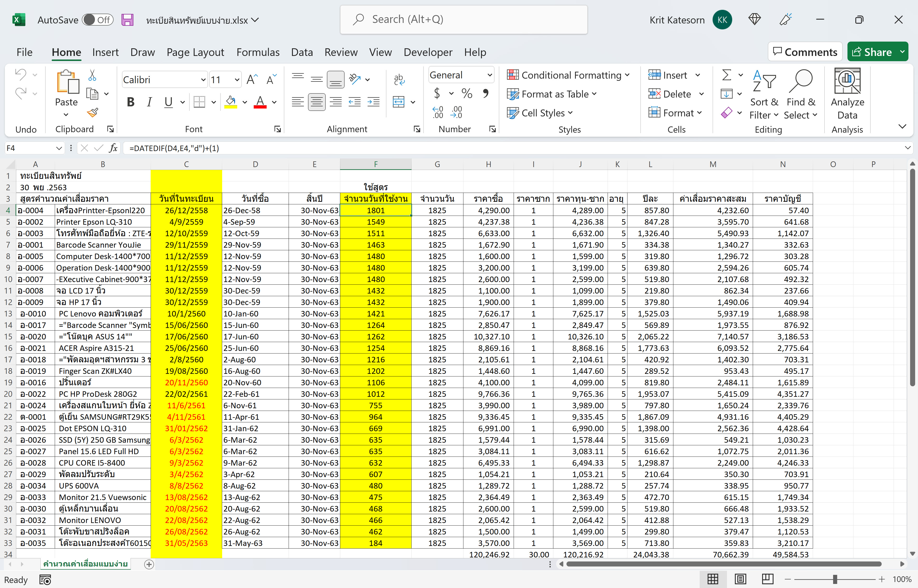Toggle Underline formatting
This screenshot has width=918, height=588.
pyautogui.click(x=168, y=102)
